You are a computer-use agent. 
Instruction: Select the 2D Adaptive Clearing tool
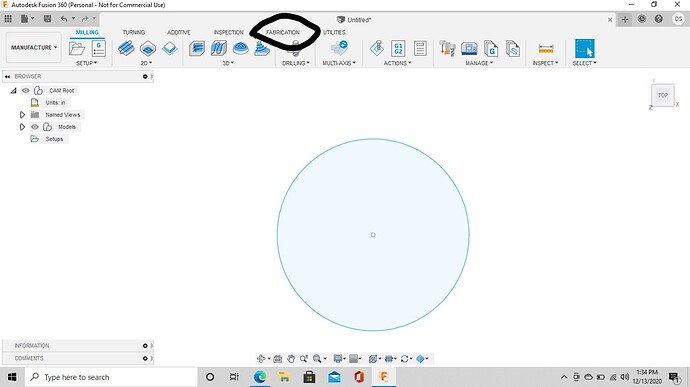(126, 48)
